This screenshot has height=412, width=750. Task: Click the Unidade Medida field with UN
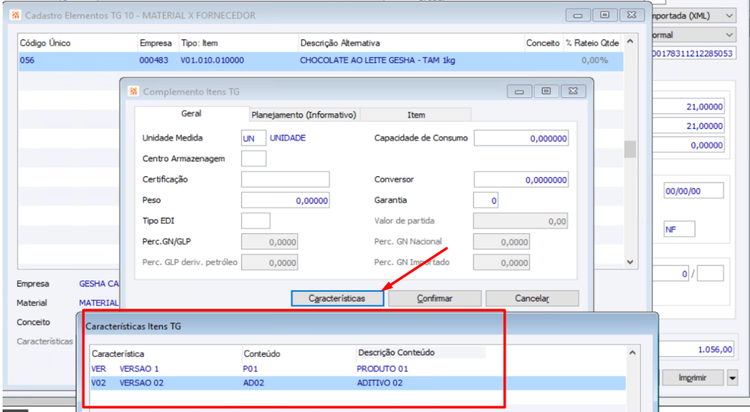click(254, 138)
